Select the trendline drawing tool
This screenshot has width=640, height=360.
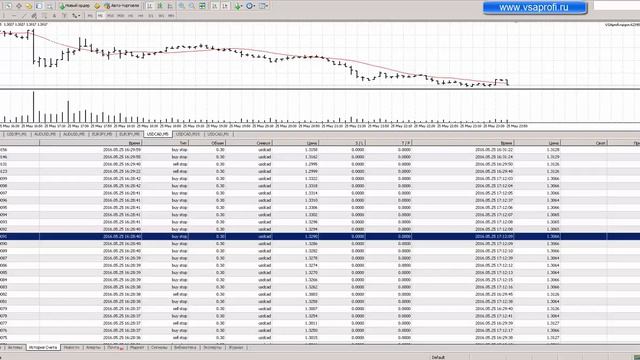[x=24, y=16]
